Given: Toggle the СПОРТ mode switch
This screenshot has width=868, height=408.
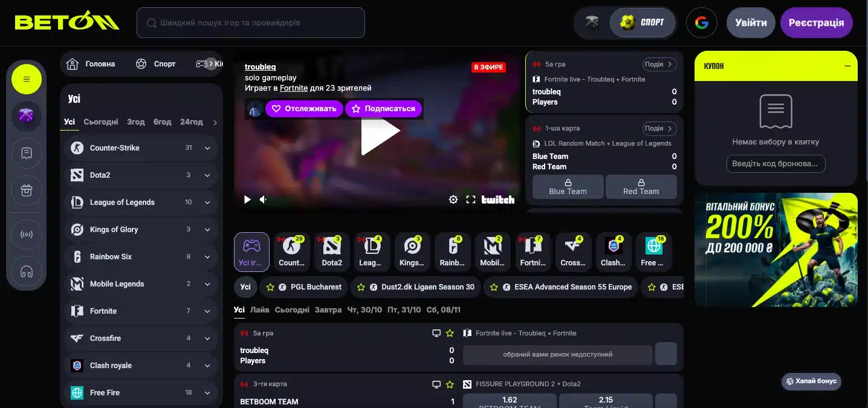Looking at the screenshot, I should click(642, 23).
